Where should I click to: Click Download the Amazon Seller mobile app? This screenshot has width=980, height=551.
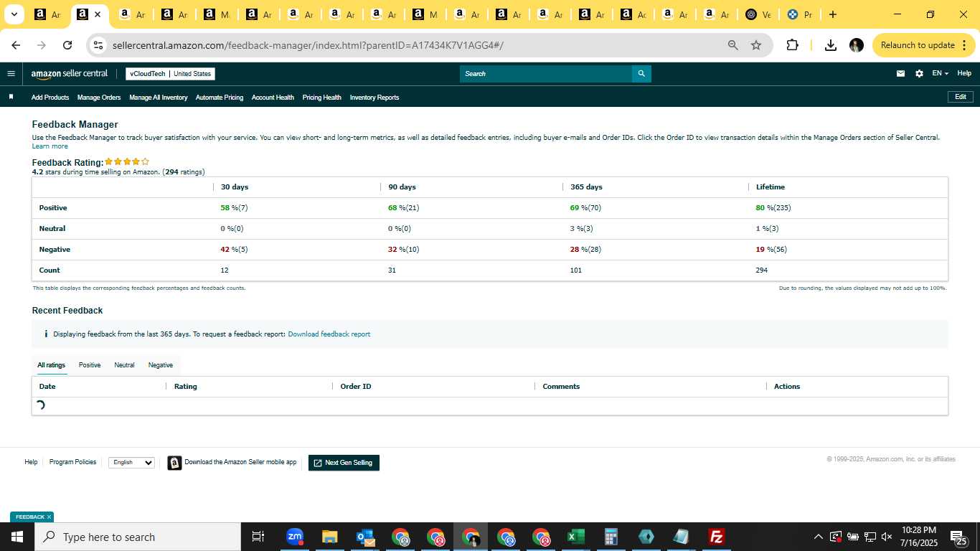coord(240,462)
